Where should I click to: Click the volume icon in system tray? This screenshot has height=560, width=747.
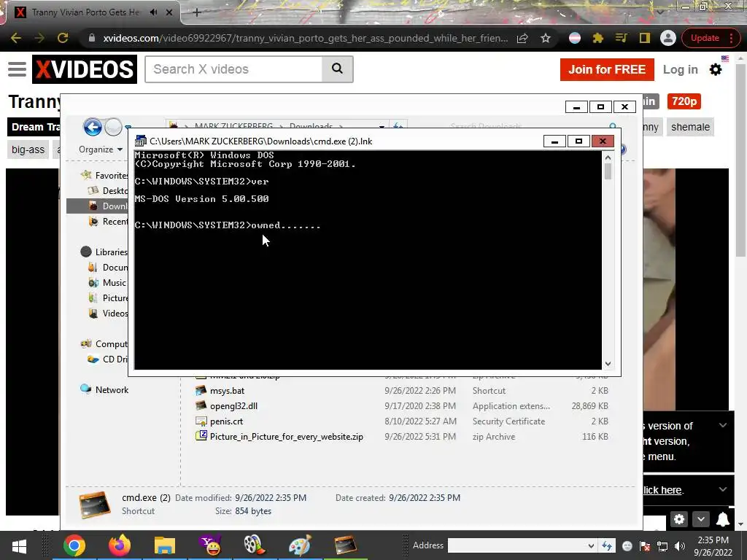680,546
